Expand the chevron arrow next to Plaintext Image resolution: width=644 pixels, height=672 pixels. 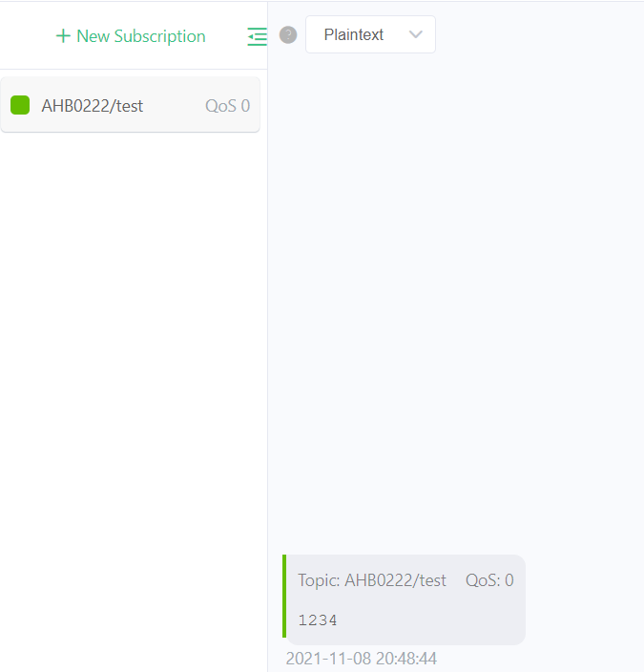pyautogui.click(x=416, y=34)
